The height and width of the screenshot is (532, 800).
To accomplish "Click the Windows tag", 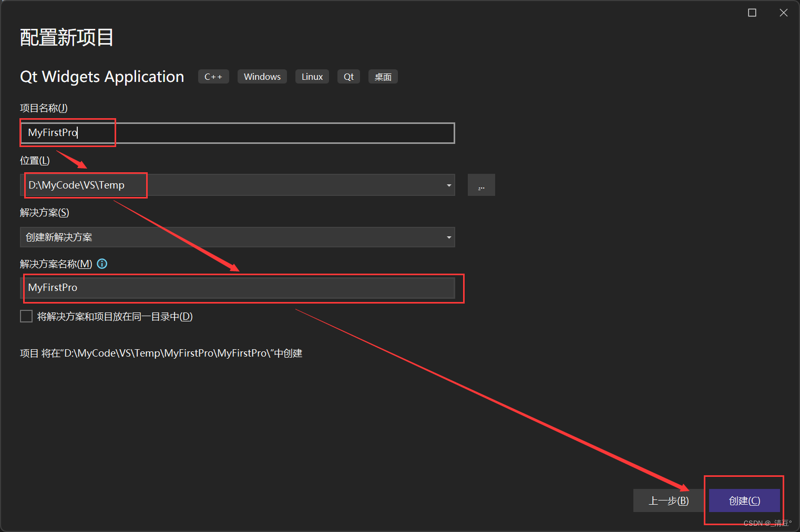I will click(x=262, y=77).
